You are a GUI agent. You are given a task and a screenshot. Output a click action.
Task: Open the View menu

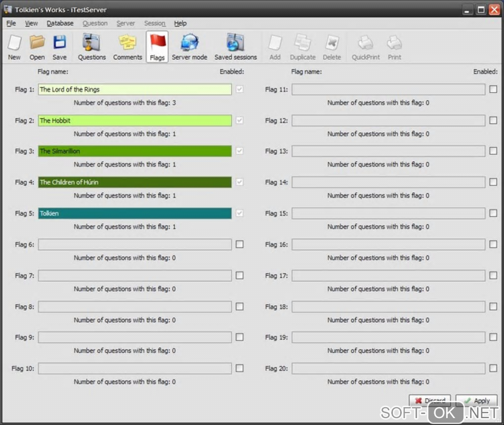pos(31,23)
